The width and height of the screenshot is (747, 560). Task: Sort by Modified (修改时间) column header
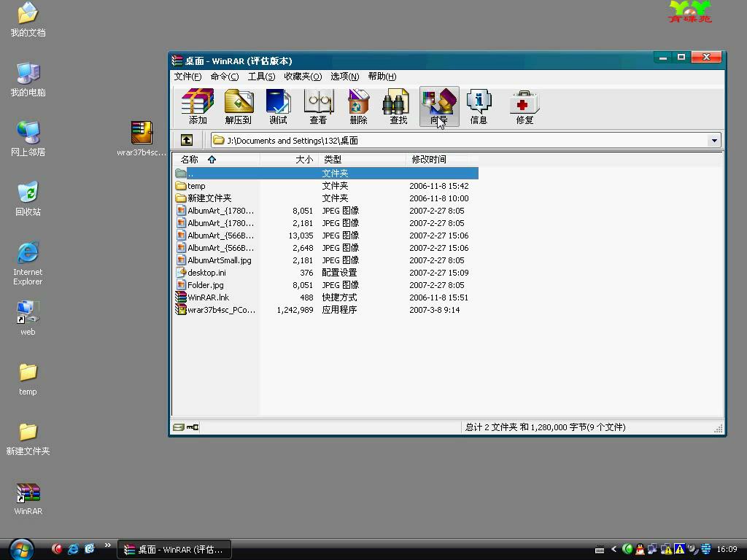[442, 160]
